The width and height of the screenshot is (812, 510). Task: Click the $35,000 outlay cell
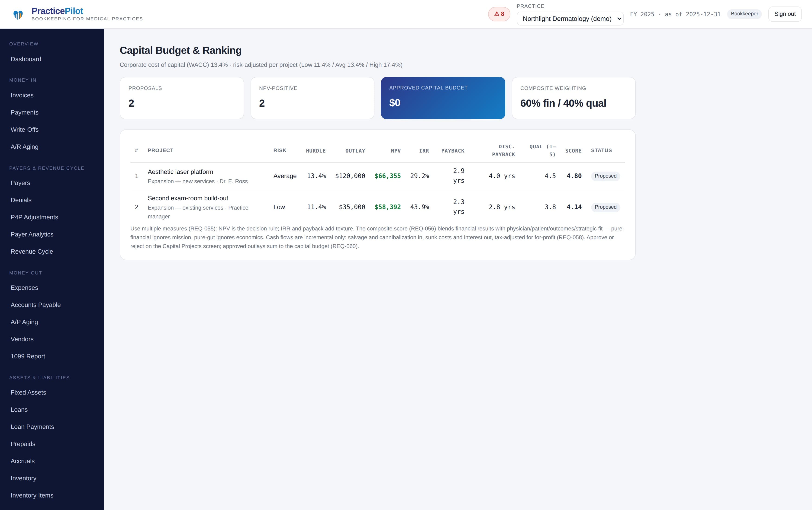pyautogui.click(x=352, y=207)
